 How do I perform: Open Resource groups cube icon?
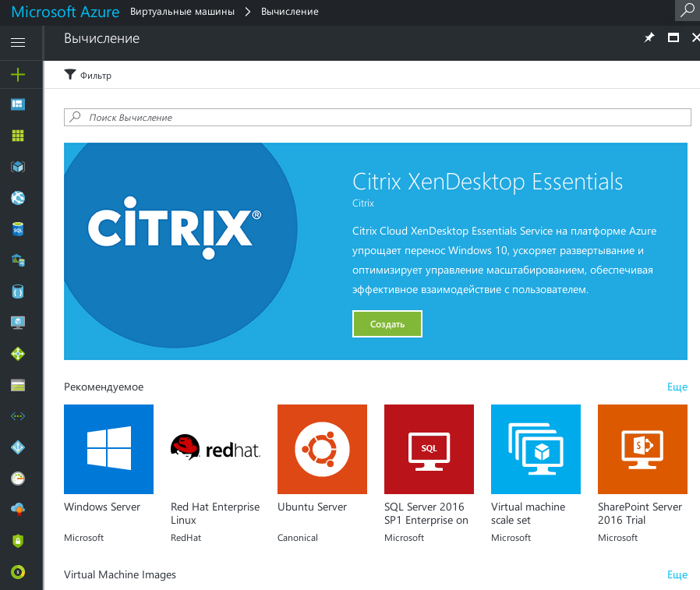pos(18,167)
